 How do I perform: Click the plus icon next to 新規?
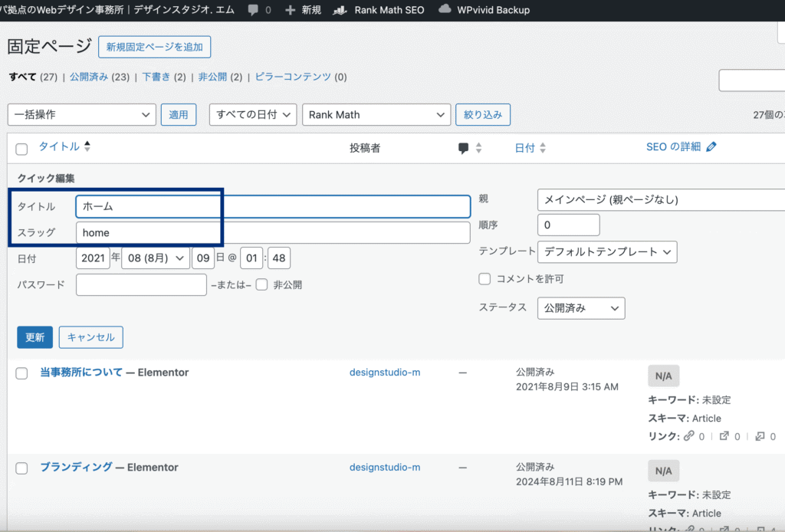coord(290,11)
